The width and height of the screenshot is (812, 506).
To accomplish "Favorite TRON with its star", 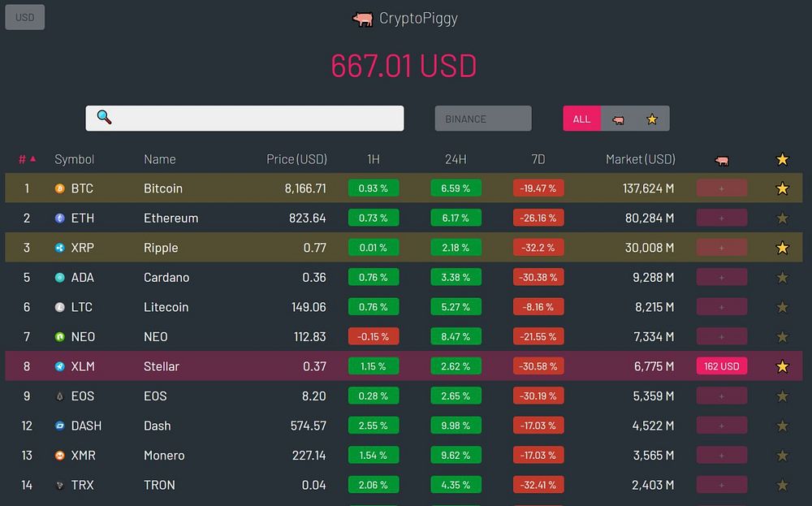I will 783,485.
